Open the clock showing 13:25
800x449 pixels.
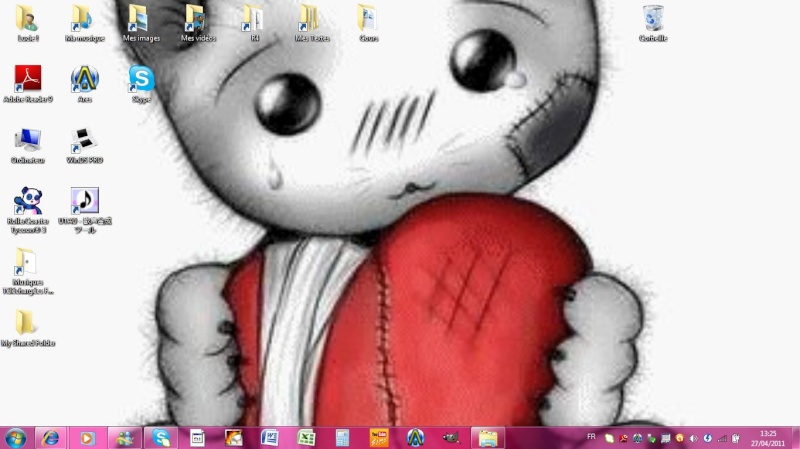click(x=768, y=438)
